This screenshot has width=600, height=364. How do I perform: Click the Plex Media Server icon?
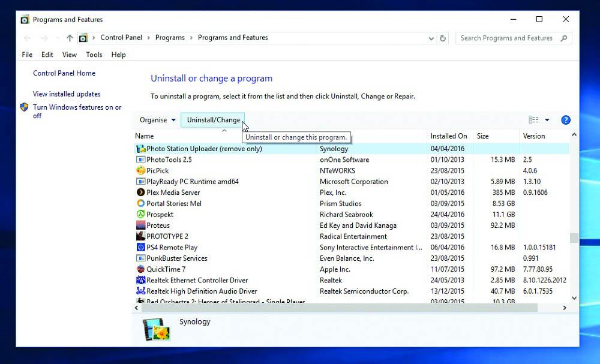(140, 192)
